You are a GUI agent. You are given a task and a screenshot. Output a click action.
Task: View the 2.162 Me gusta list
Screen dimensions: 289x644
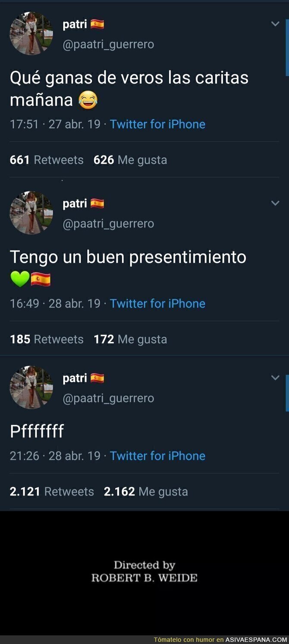click(x=146, y=492)
